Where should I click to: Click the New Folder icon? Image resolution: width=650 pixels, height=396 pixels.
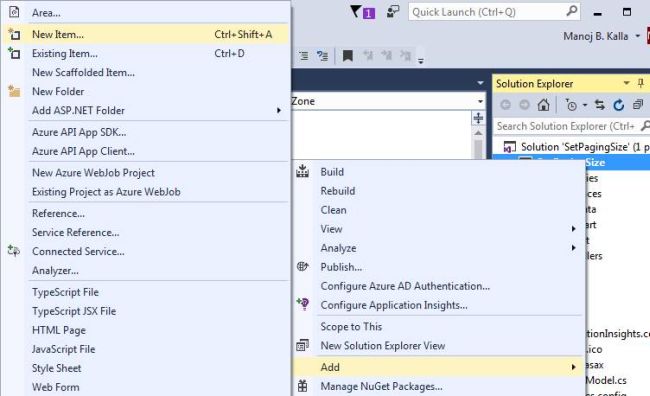(x=14, y=91)
